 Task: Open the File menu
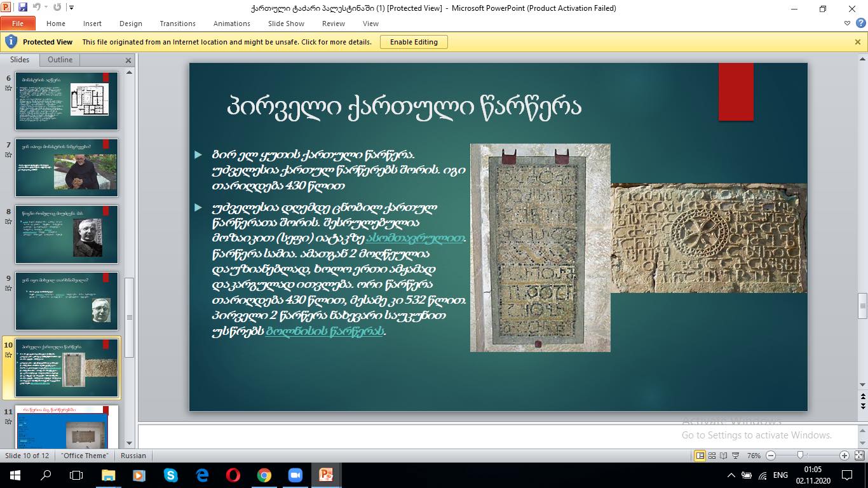[18, 24]
